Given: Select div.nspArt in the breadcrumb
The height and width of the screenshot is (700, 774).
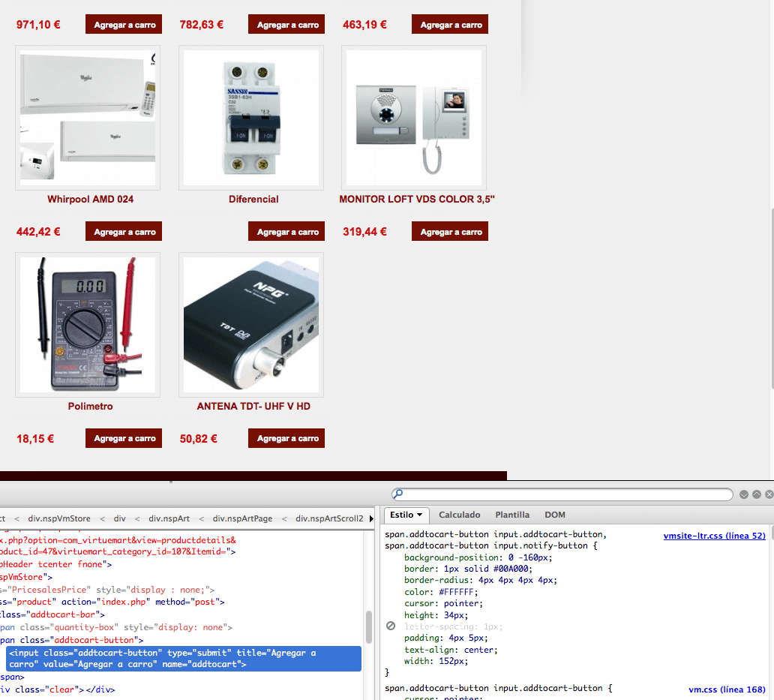Looking at the screenshot, I should click(169, 518).
